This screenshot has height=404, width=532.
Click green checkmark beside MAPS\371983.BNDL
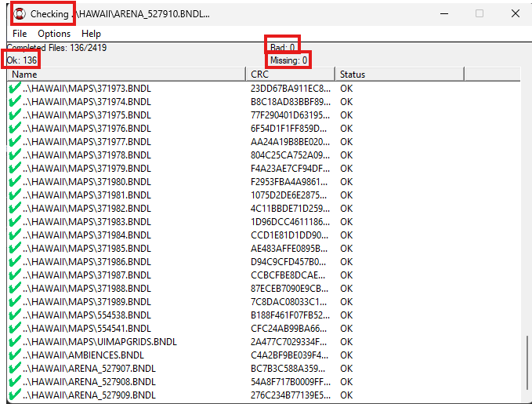[15, 221]
